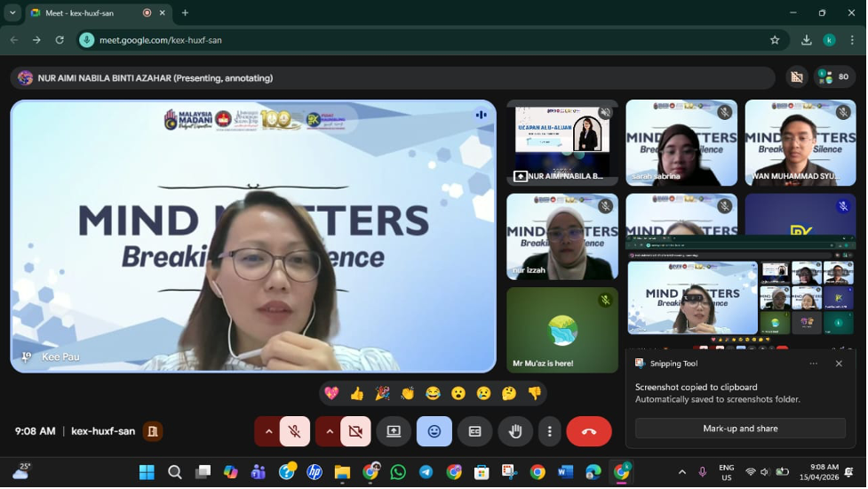The width and height of the screenshot is (868, 489).
Task: Open a new browser tab
Action: click(185, 13)
